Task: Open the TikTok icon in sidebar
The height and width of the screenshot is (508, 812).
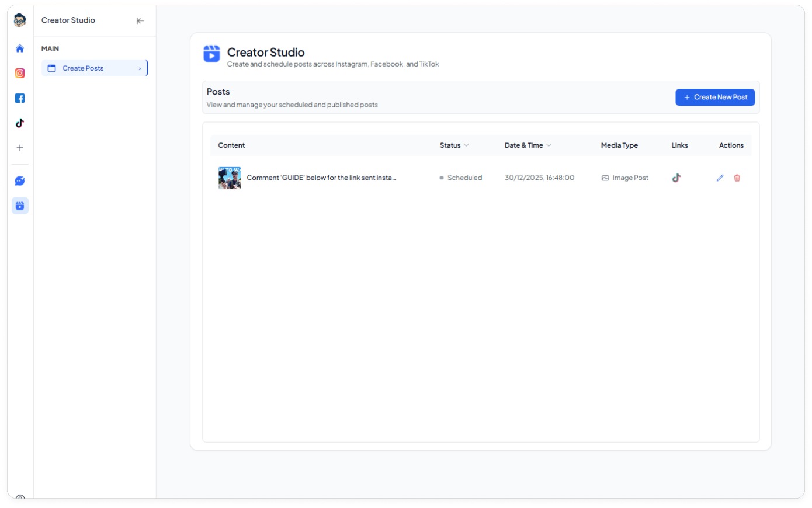Action: tap(20, 123)
